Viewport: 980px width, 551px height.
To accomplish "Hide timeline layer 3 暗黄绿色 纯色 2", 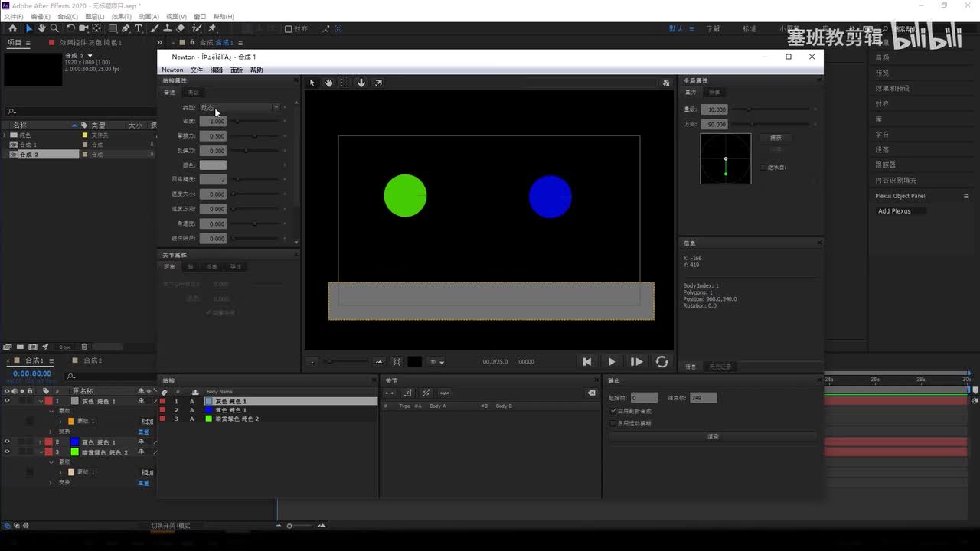I will point(7,452).
